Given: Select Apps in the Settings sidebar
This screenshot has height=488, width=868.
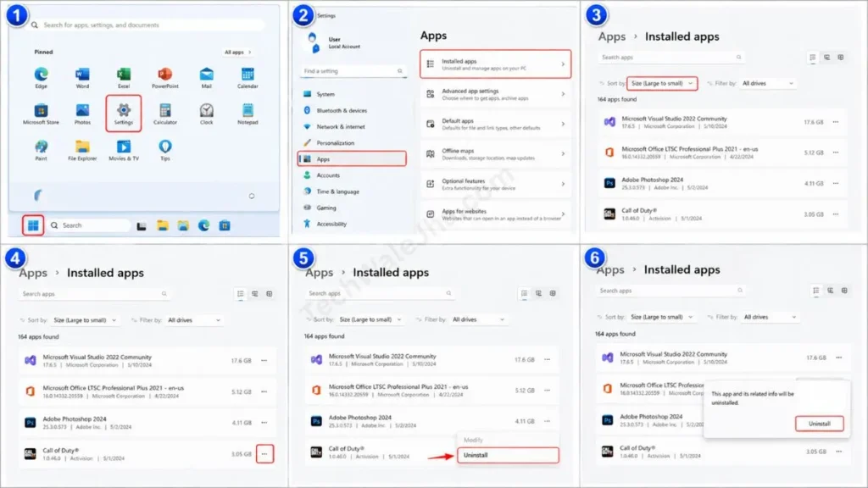Looking at the screenshot, I should 352,158.
